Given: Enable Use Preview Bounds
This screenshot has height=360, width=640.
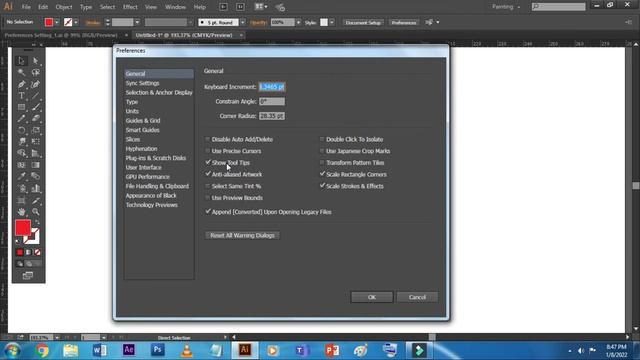Looking at the screenshot, I should (207, 198).
